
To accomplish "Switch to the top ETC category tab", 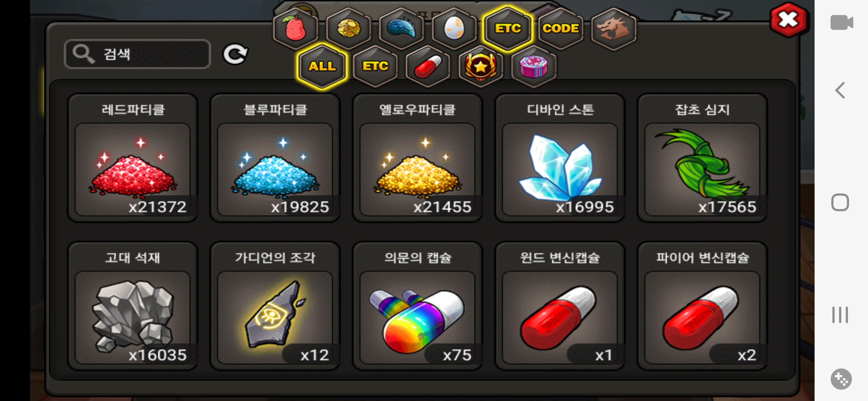I will (x=508, y=28).
